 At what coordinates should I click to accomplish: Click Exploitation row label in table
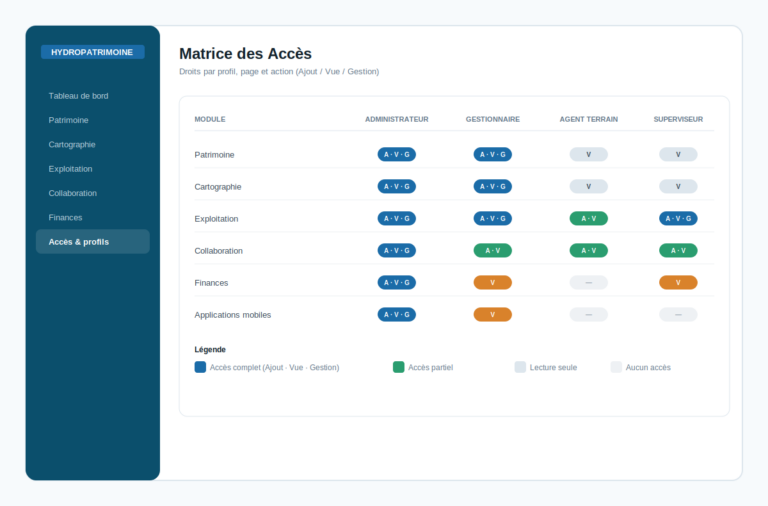(216, 219)
